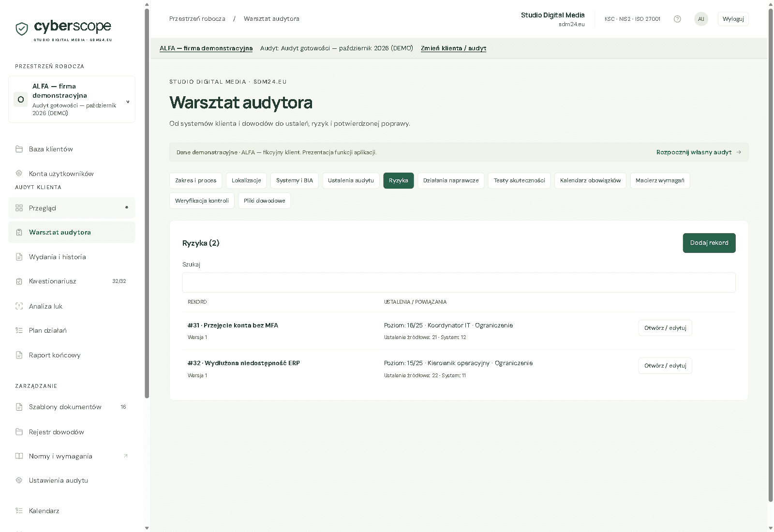The width and height of the screenshot is (774, 532).
Task: Switch to the Zakres i proces tab
Action: 196,180
